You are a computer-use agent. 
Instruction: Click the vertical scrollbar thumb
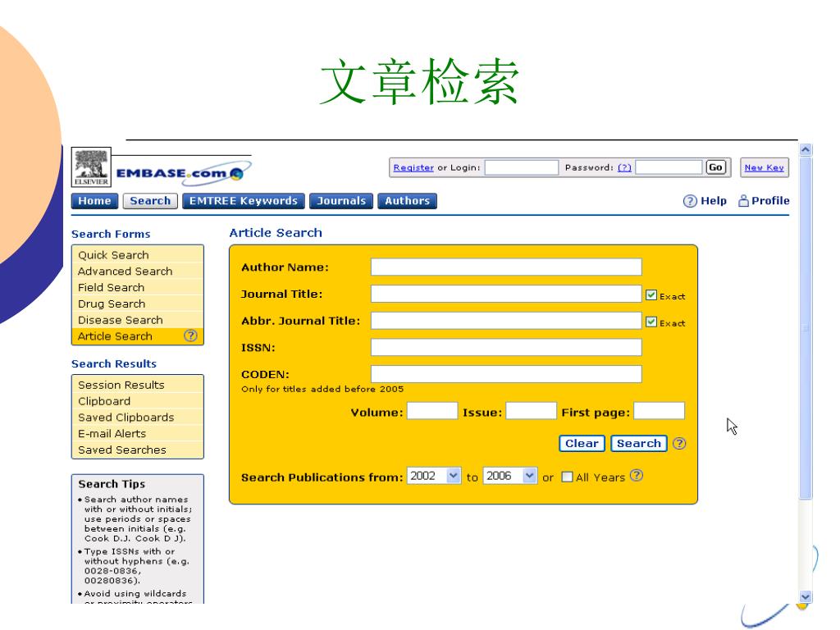tap(806, 328)
